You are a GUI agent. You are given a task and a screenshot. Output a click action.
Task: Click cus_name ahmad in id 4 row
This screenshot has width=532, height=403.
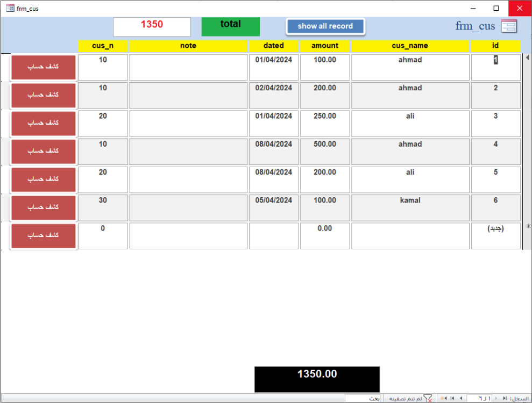click(410, 152)
